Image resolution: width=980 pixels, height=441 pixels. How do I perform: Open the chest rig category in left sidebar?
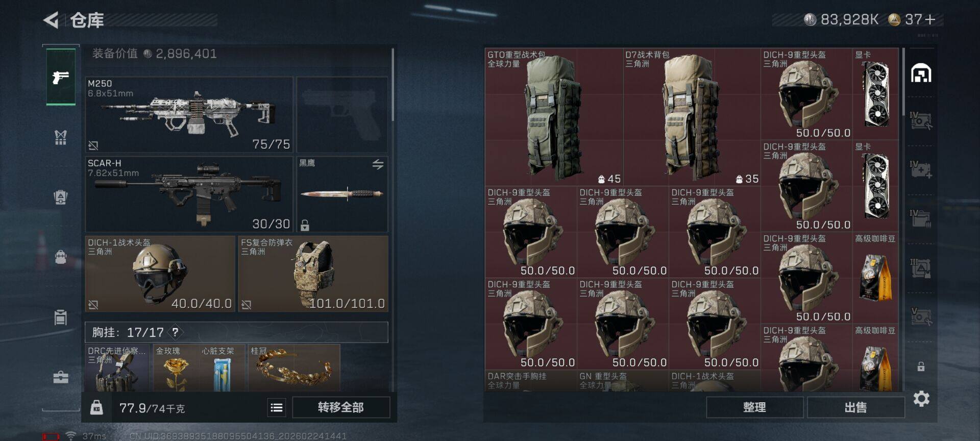point(61,137)
